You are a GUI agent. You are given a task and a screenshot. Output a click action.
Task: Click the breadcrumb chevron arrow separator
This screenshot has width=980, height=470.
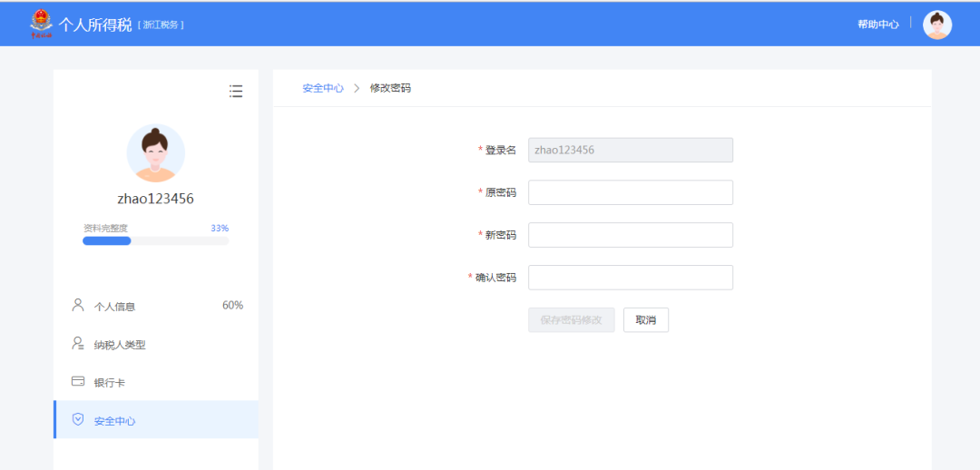(357, 88)
